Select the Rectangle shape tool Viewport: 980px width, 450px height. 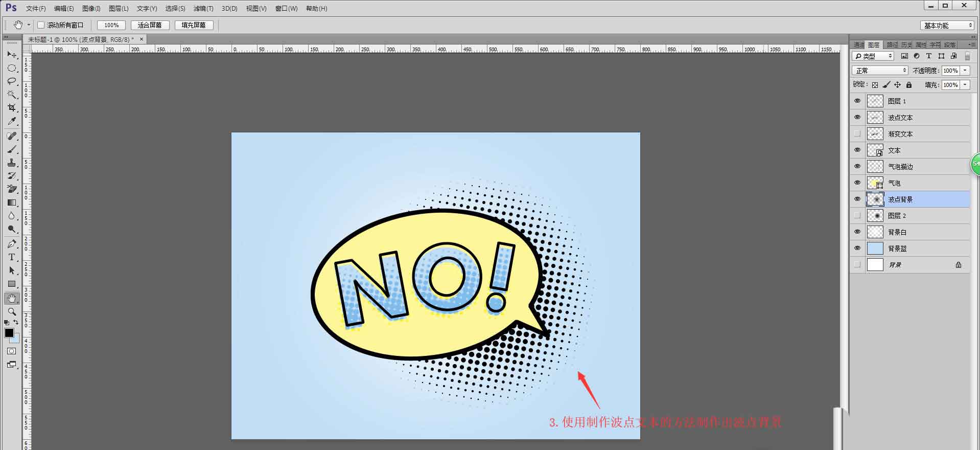tap(12, 284)
